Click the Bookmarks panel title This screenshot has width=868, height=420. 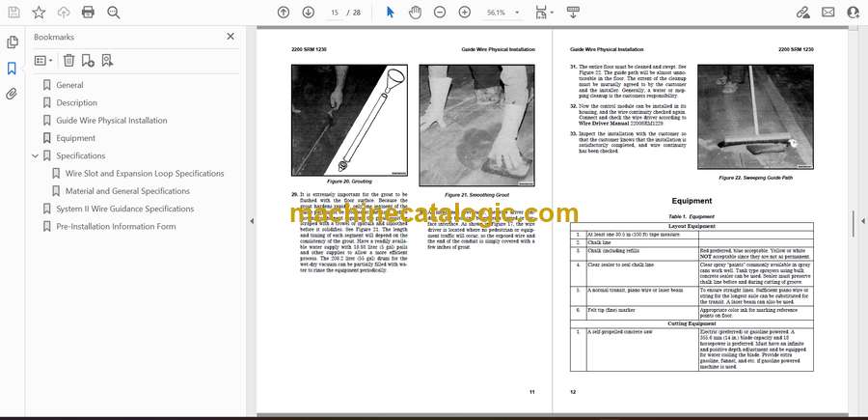[x=54, y=37]
